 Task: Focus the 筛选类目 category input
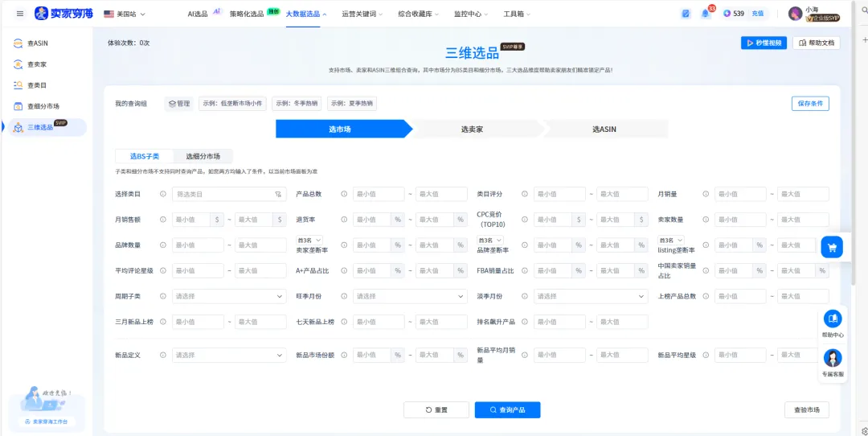coord(229,195)
